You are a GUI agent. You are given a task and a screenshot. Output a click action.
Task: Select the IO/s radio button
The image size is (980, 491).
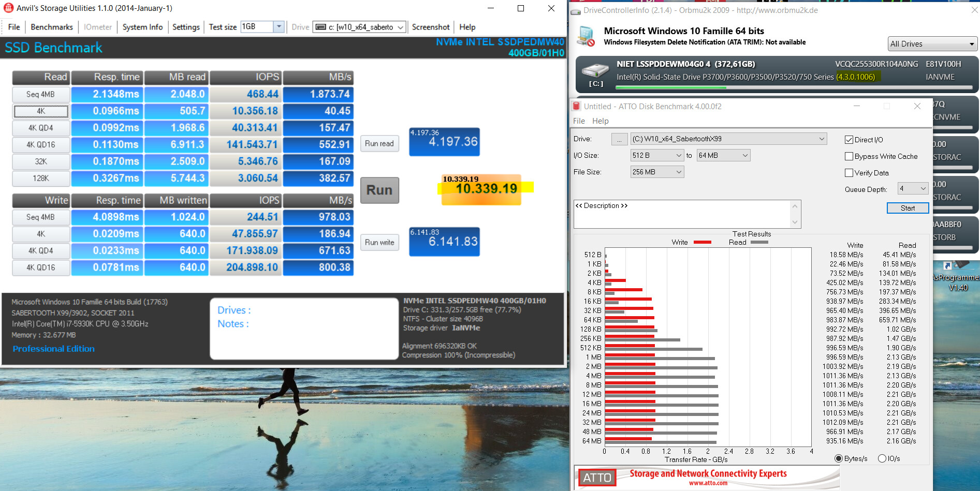point(882,458)
